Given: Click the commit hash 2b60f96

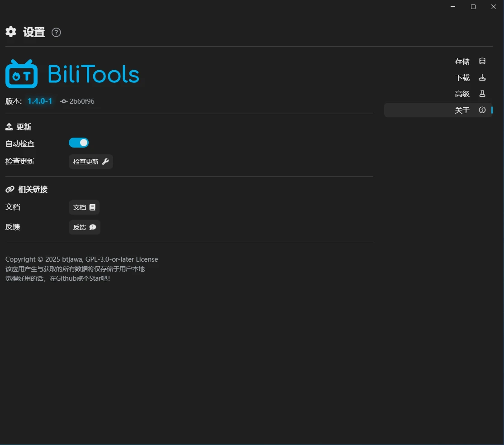Looking at the screenshot, I should click(x=81, y=101).
